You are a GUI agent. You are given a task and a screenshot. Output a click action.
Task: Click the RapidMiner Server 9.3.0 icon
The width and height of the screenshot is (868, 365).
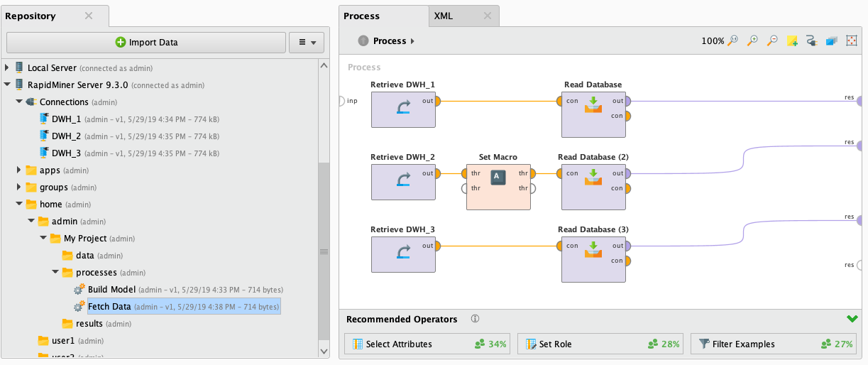point(20,85)
